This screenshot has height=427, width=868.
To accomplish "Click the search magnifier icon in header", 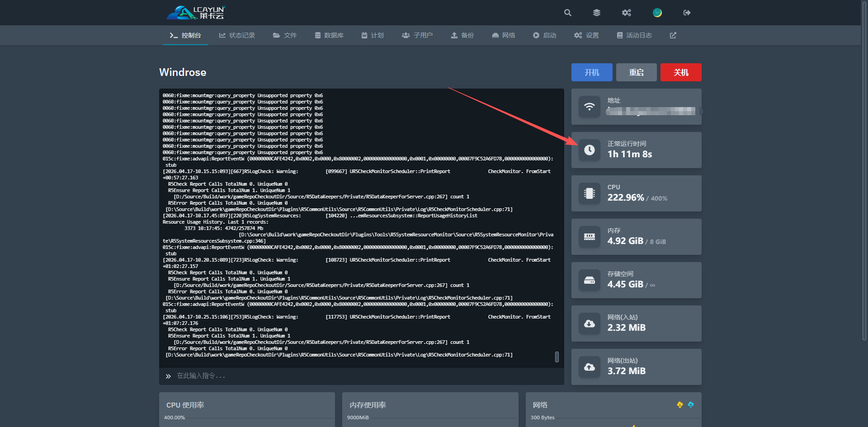I will pyautogui.click(x=568, y=13).
